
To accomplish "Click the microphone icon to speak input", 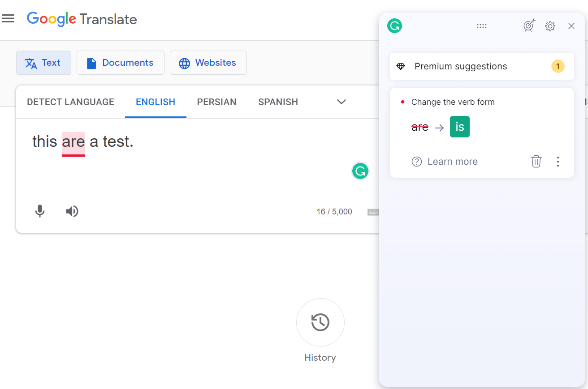I will coord(40,211).
